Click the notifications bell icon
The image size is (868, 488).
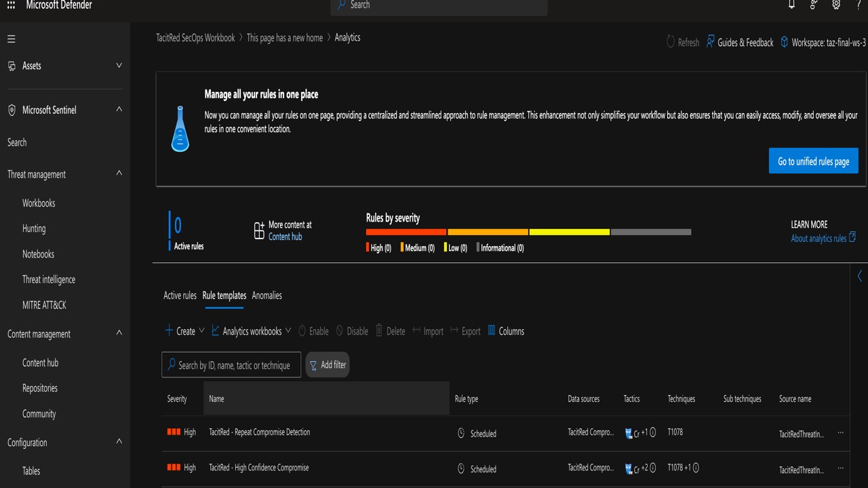point(791,5)
